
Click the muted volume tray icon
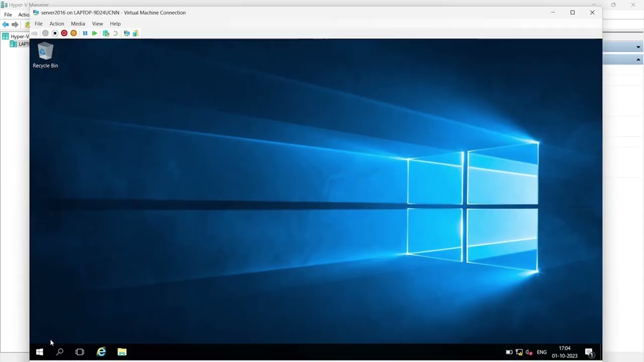[529, 352]
